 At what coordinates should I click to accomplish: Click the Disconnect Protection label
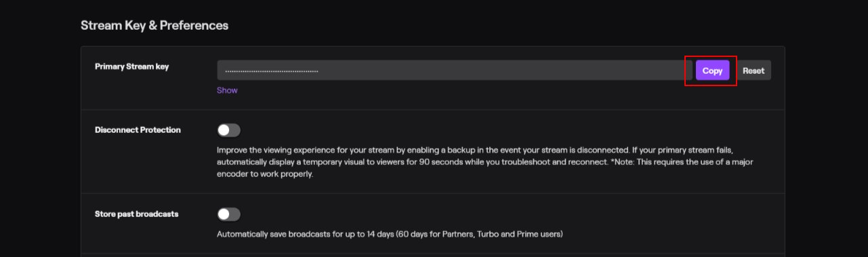pyautogui.click(x=138, y=130)
